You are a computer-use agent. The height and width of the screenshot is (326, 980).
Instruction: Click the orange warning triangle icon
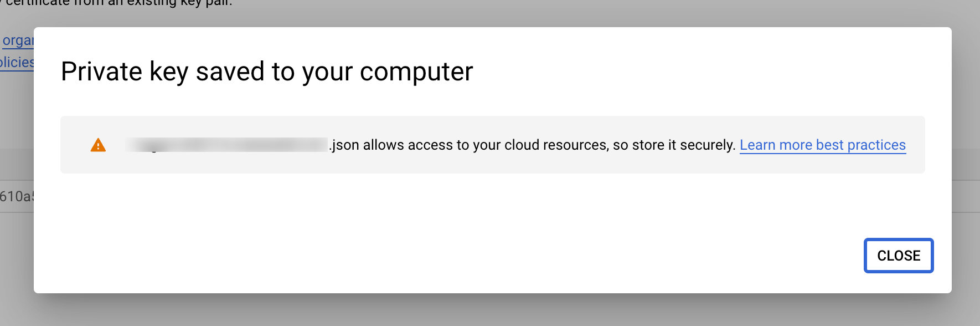98,145
